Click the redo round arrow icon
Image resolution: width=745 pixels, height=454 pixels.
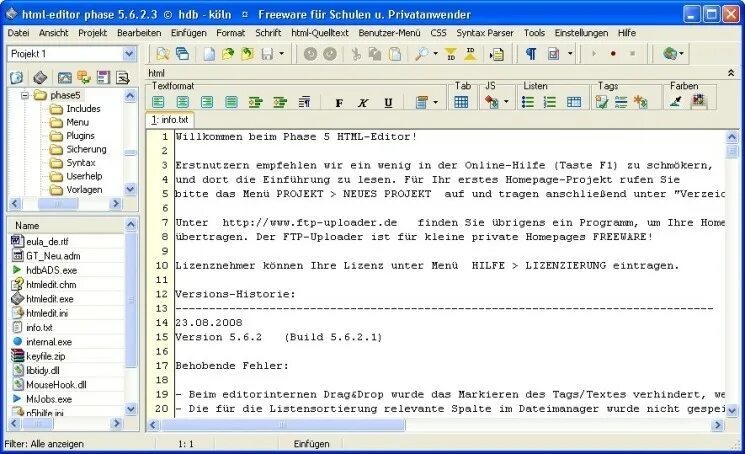[330, 54]
